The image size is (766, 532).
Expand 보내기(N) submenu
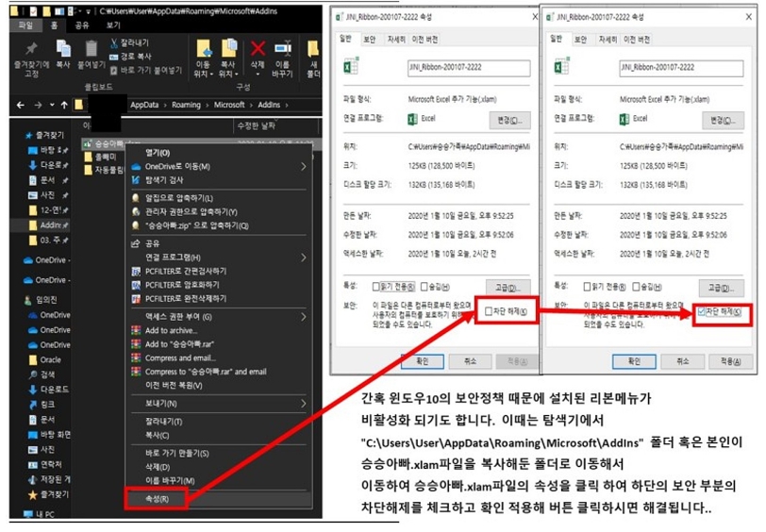[219, 404]
